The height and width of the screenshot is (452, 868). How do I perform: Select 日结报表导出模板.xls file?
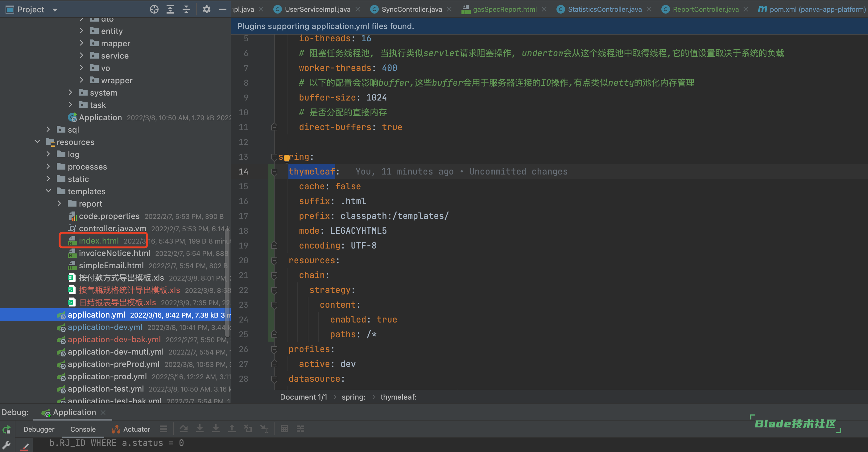click(x=118, y=302)
